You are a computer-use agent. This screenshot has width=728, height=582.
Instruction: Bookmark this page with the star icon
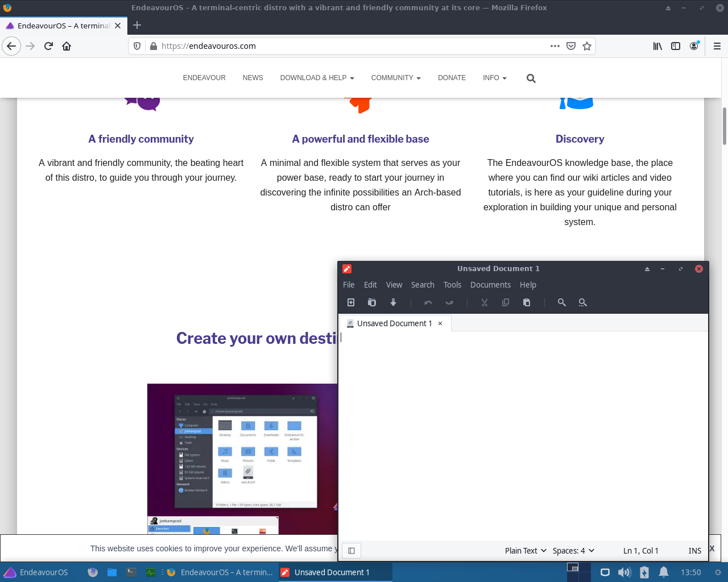point(587,46)
